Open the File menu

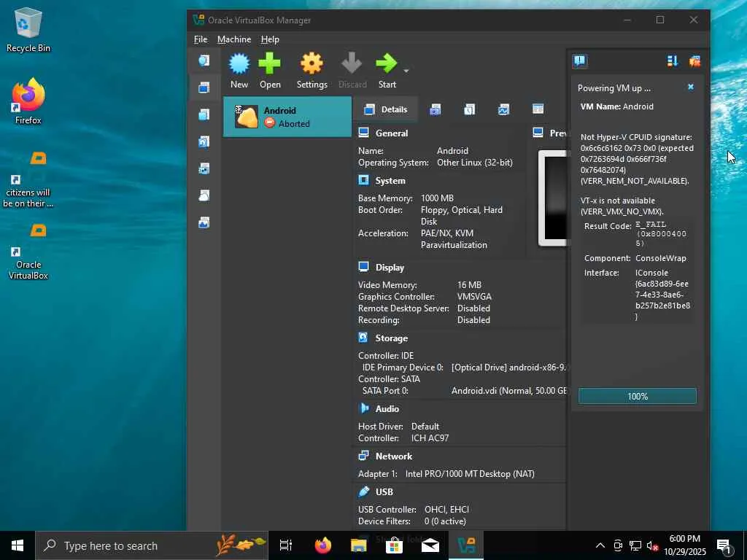201,39
